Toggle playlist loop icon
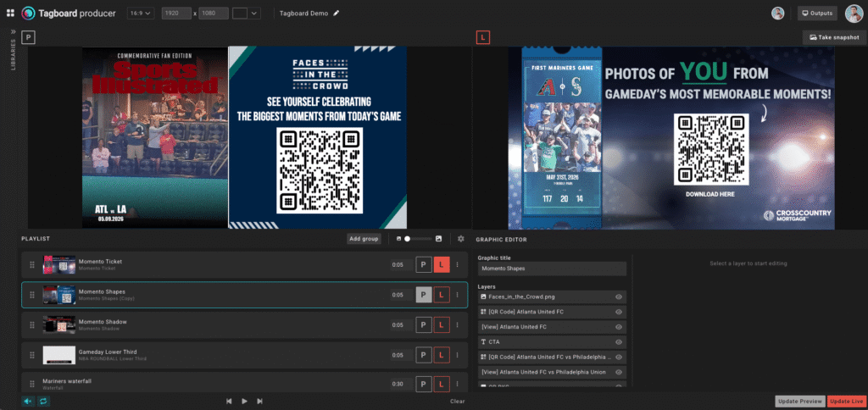The image size is (868, 410). pos(42,402)
